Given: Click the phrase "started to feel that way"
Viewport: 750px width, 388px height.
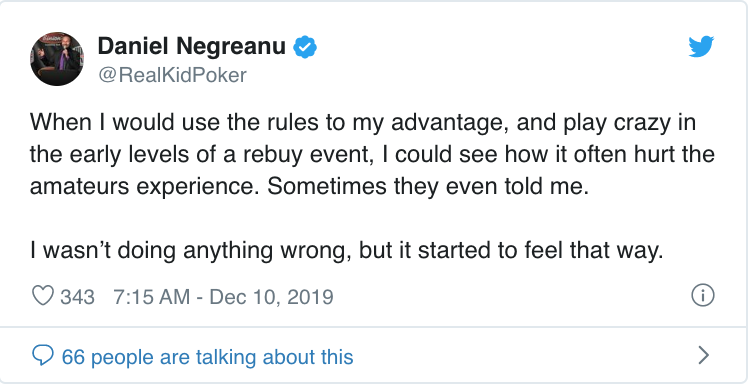Looking at the screenshot, I should [541, 251].
